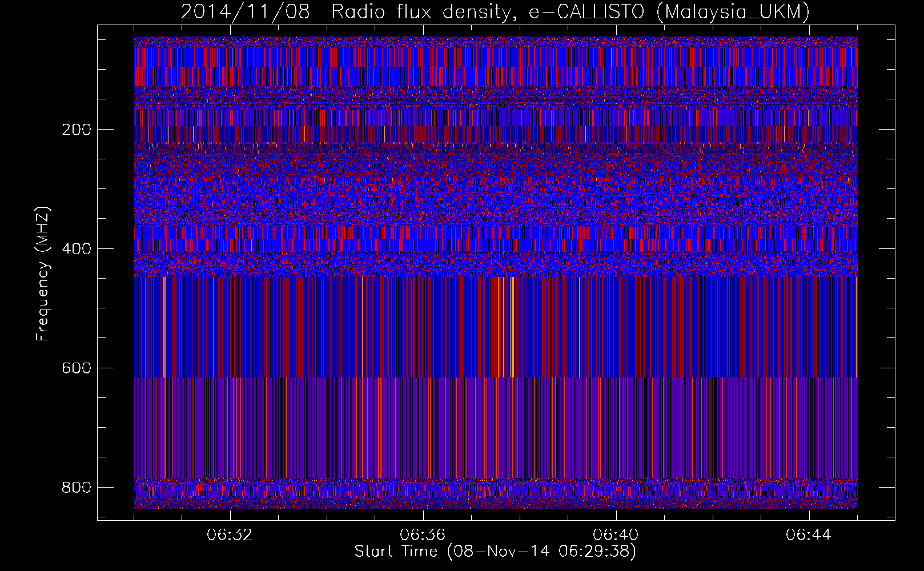Click the 600 frequency tick label

tap(76, 368)
